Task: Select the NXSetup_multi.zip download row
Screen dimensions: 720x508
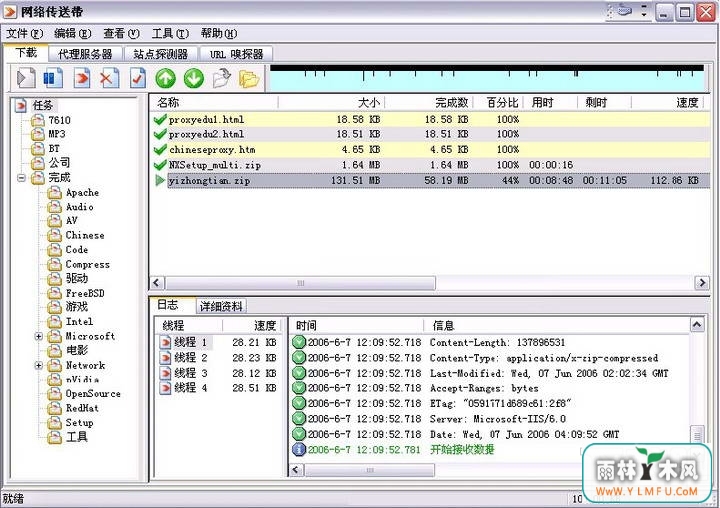Action: click(430, 165)
